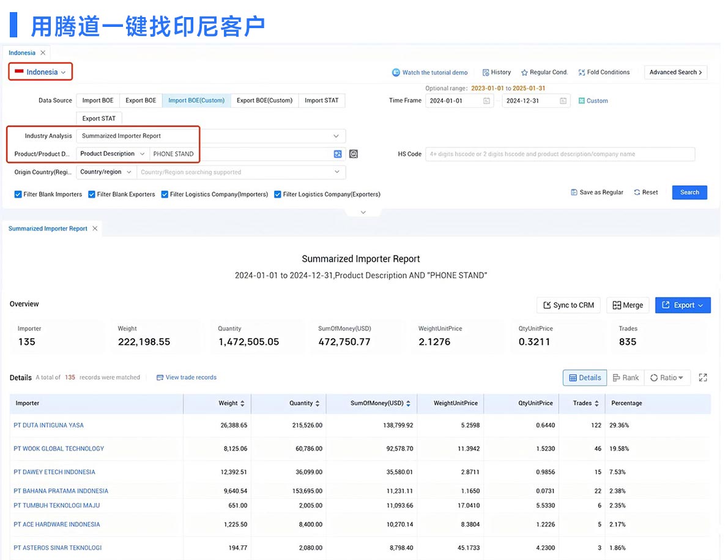This screenshot has width=728, height=560.
Task: Open the Country/region type dropdown
Action: pyautogui.click(x=106, y=172)
